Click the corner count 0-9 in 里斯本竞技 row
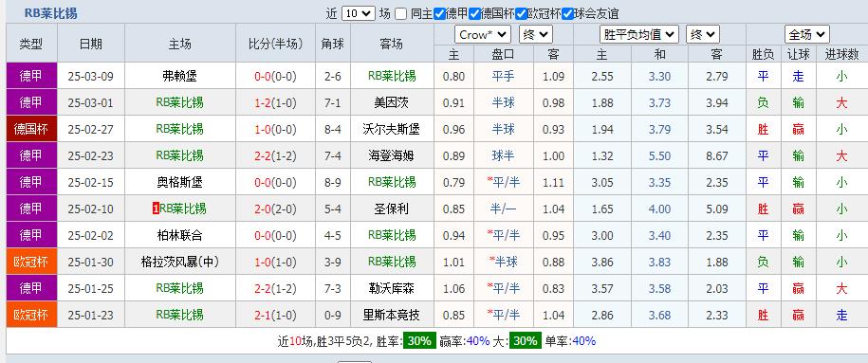 point(333,315)
